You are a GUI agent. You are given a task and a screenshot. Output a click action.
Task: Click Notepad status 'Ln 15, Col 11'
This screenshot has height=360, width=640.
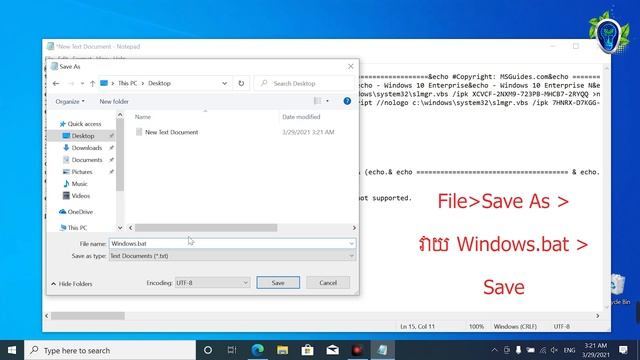pos(418,327)
